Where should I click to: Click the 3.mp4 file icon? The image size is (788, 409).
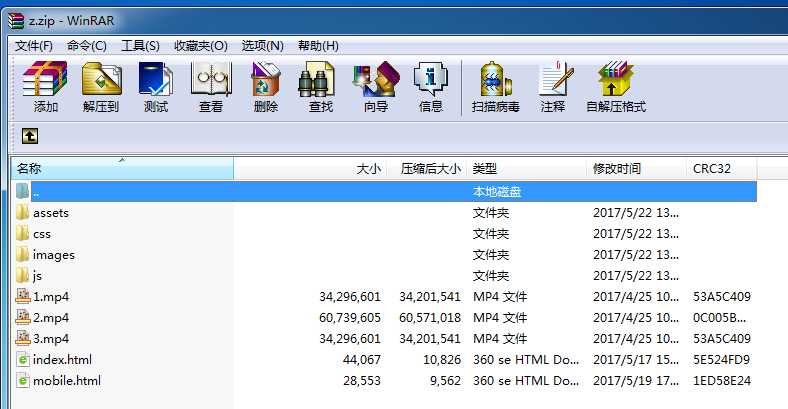(23, 339)
